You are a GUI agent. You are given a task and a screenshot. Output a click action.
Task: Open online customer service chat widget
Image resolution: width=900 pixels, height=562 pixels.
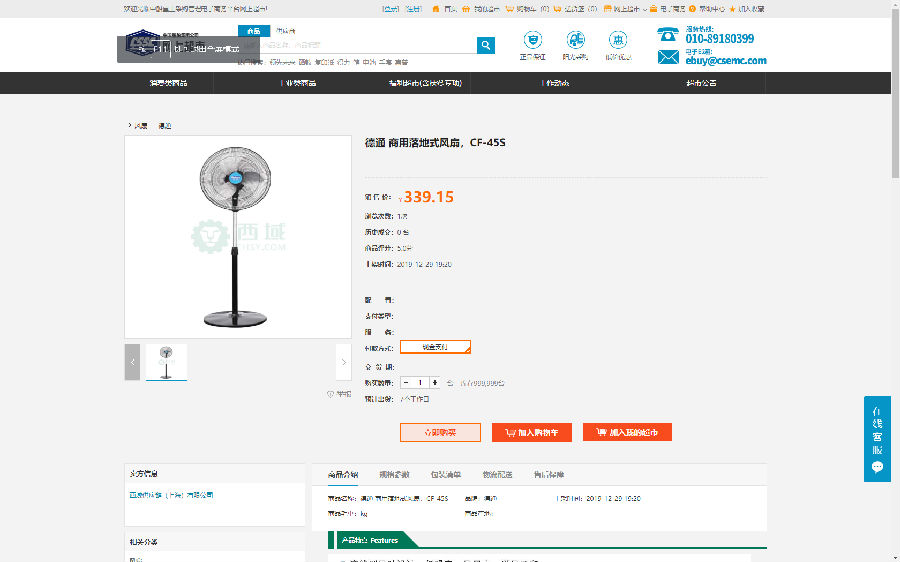coord(877,439)
